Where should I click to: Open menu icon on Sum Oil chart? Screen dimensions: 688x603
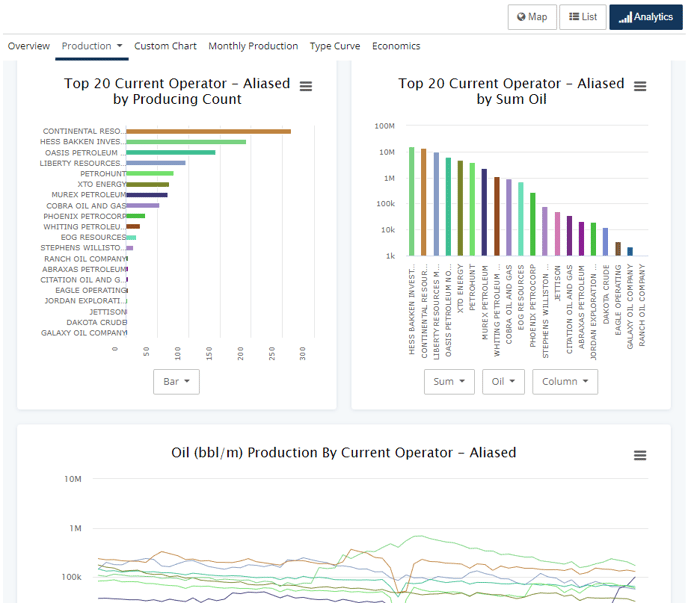(x=640, y=86)
